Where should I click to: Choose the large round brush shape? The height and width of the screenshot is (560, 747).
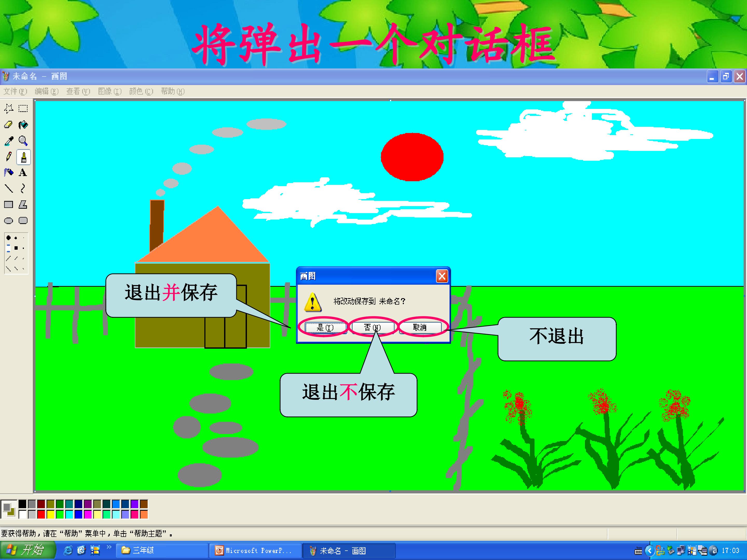coord(9,238)
